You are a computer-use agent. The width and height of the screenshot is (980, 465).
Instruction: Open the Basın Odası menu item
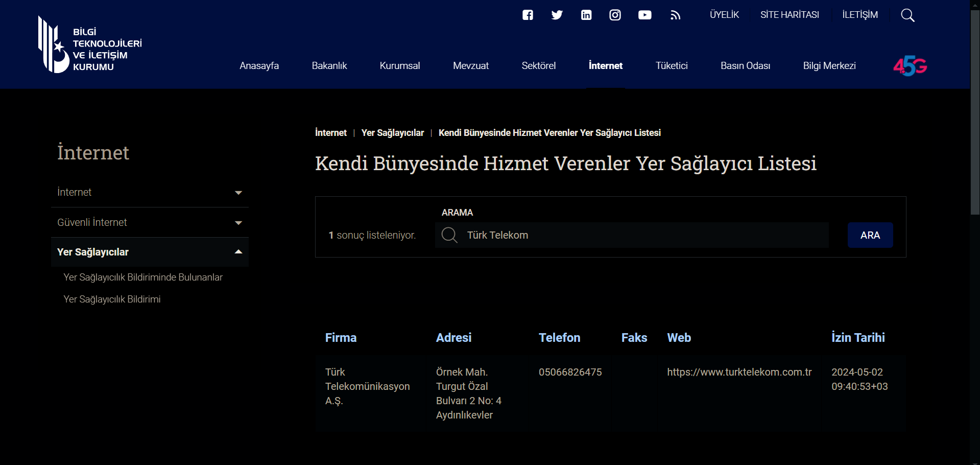746,65
